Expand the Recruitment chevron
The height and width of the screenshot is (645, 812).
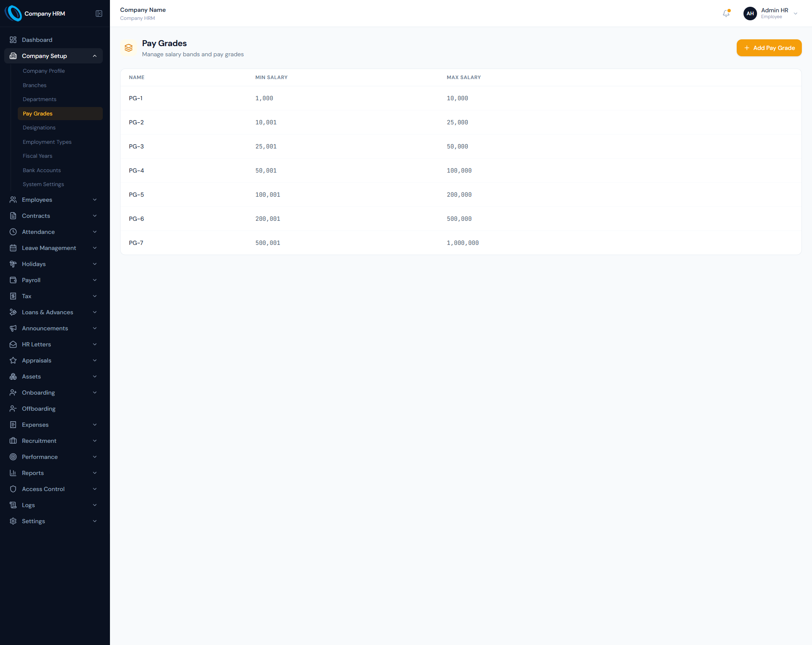pos(95,441)
